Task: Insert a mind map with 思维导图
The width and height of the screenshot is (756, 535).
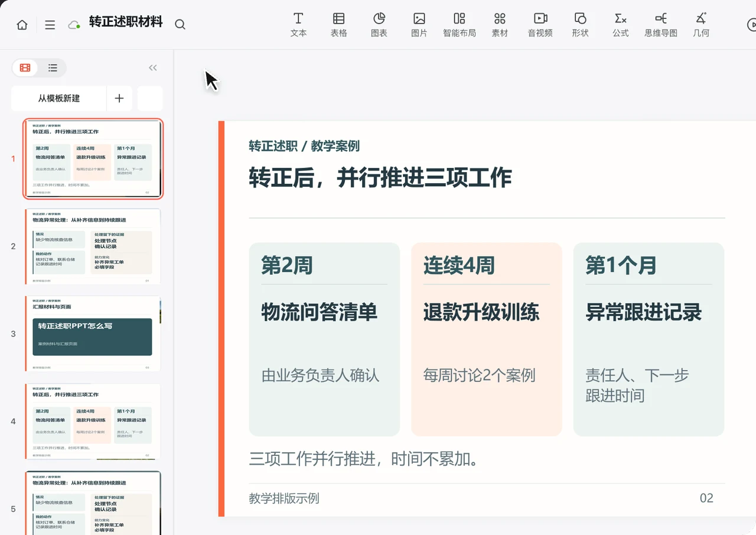Action: [x=661, y=25]
